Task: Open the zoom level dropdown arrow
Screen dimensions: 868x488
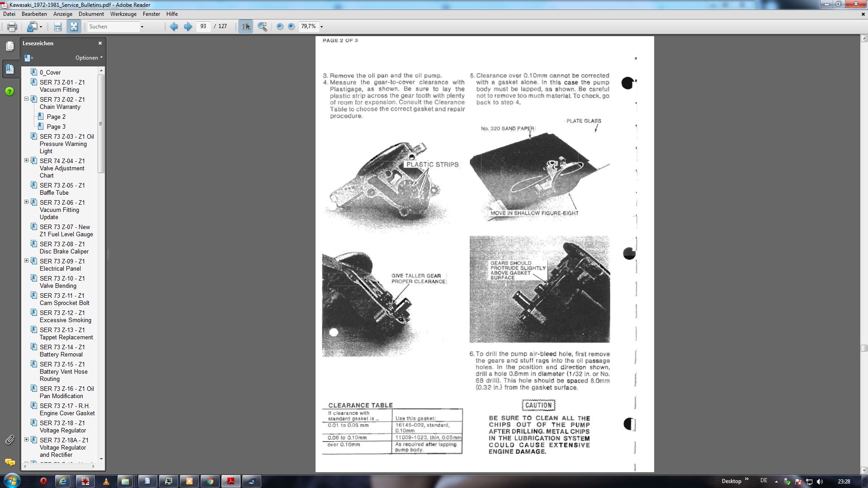Action: [321, 27]
